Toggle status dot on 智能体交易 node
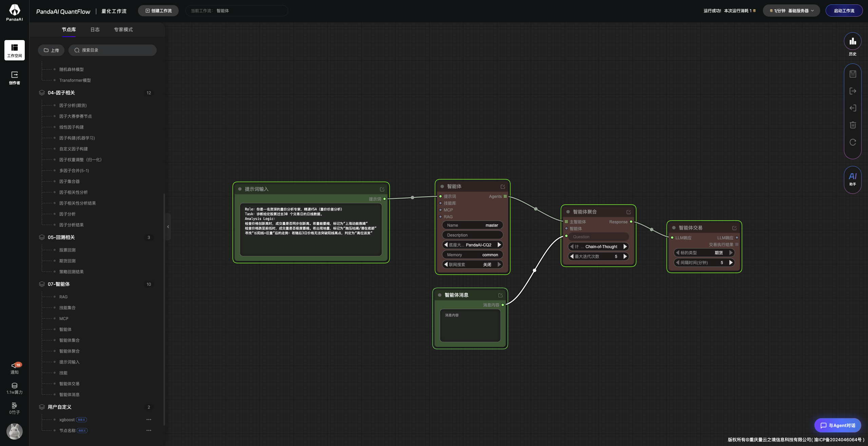 coord(674,228)
